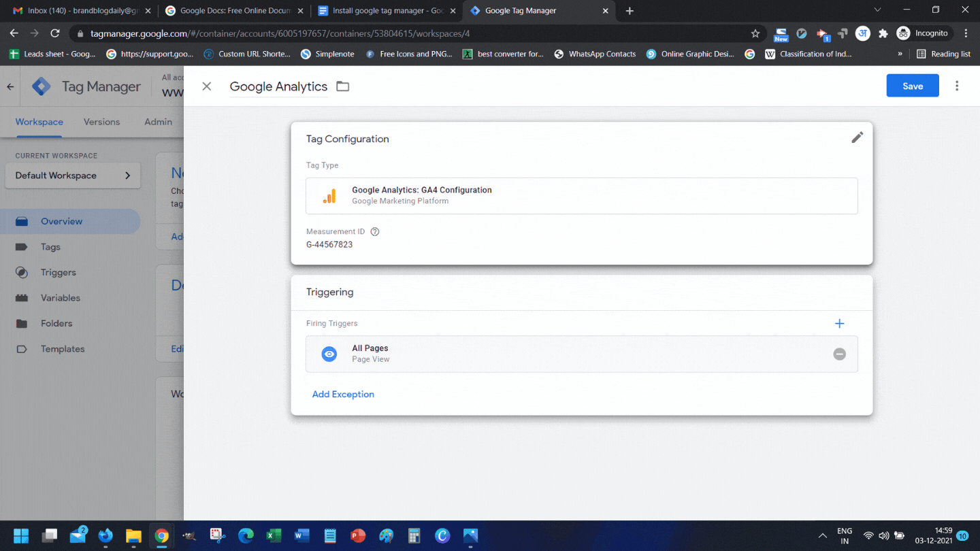The image size is (980, 551).
Task: Remove the All Pages trigger
Action: pyautogui.click(x=840, y=354)
